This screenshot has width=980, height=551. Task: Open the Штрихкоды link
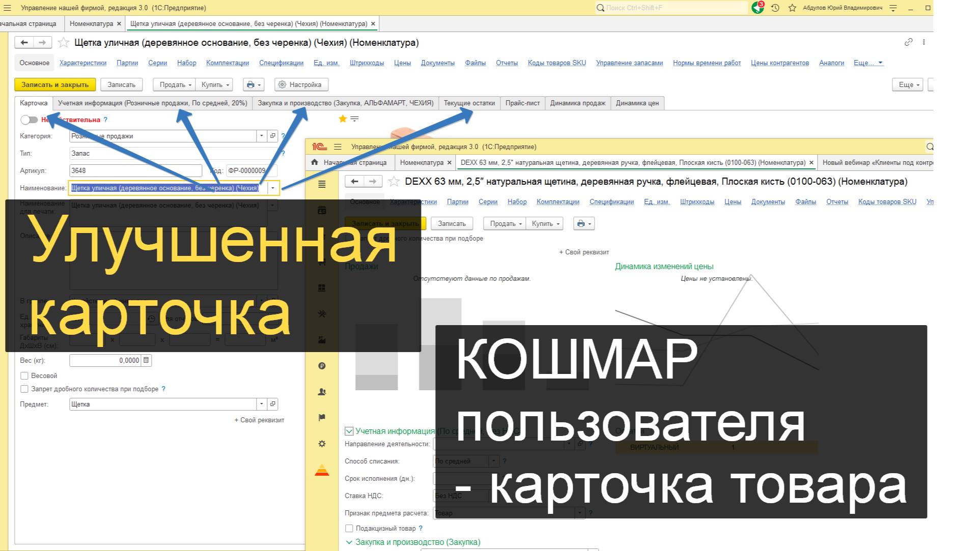pos(367,63)
